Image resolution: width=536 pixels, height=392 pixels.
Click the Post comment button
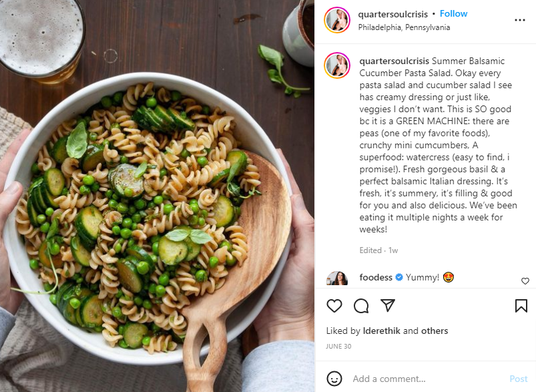click(518, 379)
